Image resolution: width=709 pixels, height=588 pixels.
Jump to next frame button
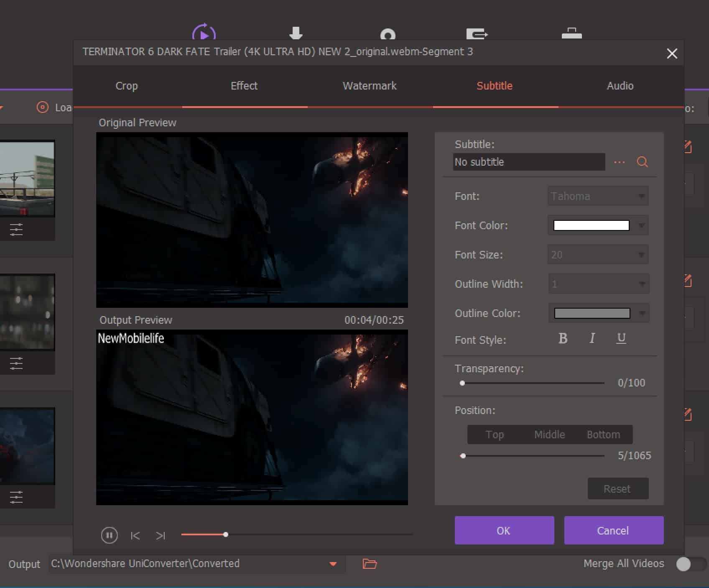click(161, 536)
